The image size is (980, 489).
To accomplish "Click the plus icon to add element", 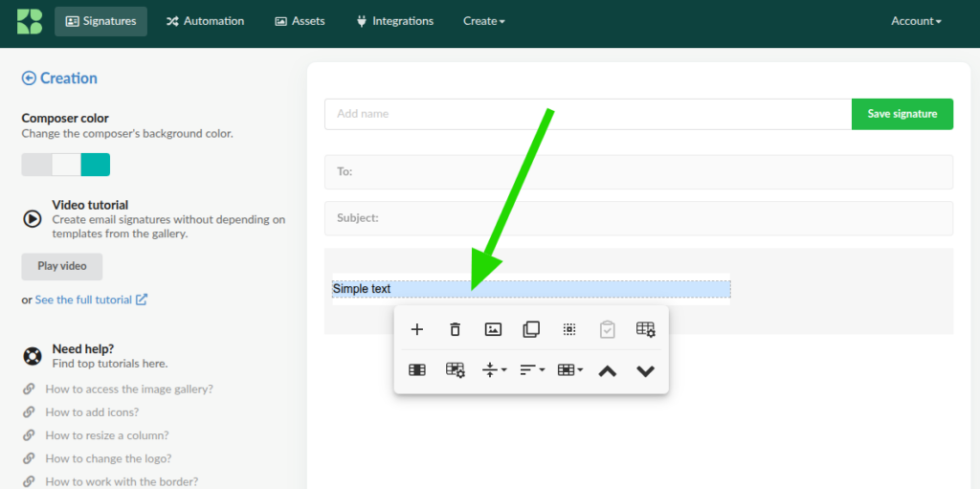I will (417, 329).
